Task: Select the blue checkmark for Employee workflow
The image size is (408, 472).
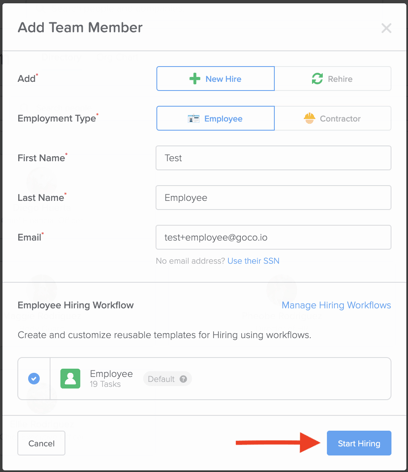Action: [34, 379]
